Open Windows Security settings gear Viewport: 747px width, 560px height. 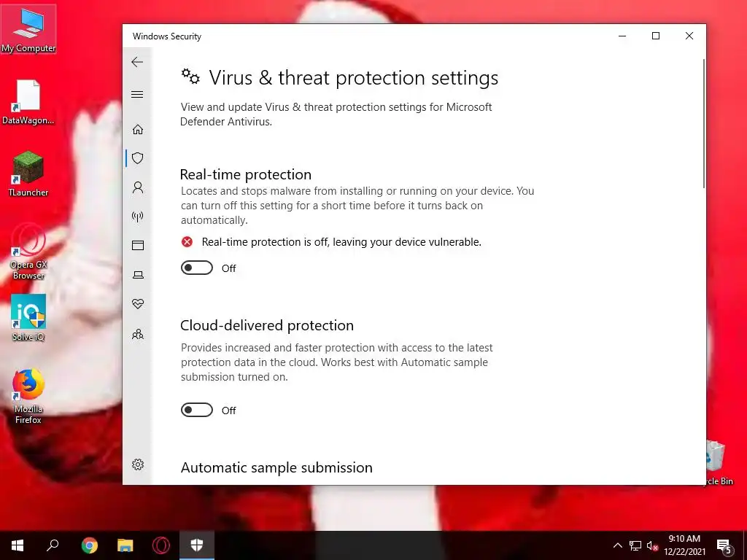(x=138, y=464)
